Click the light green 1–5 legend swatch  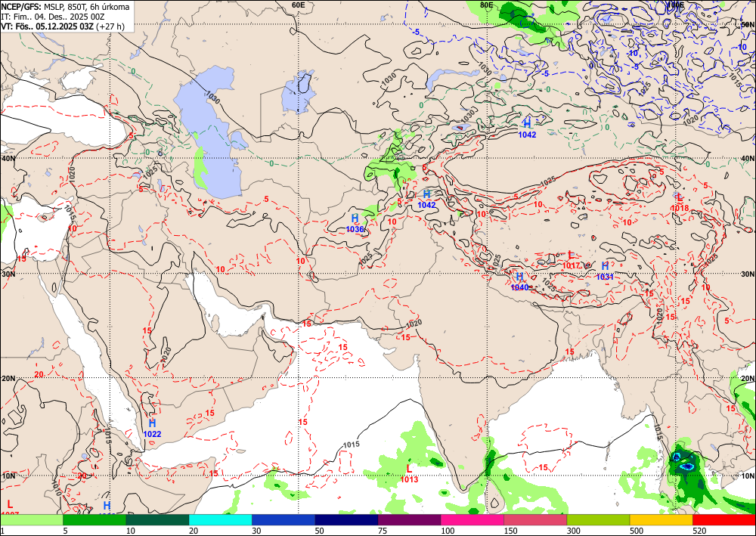click(31, 520)
